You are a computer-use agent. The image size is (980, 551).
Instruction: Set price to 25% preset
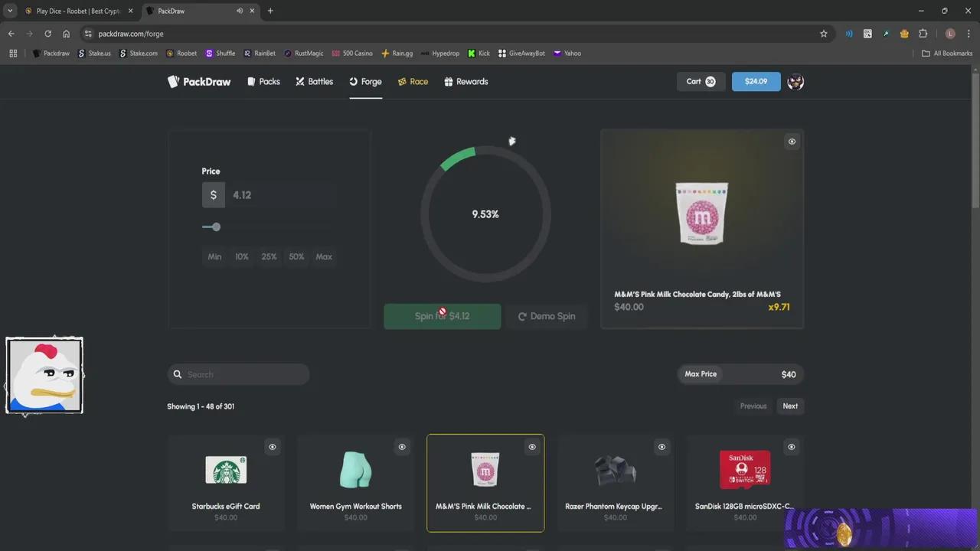click(x=269, y=257)
